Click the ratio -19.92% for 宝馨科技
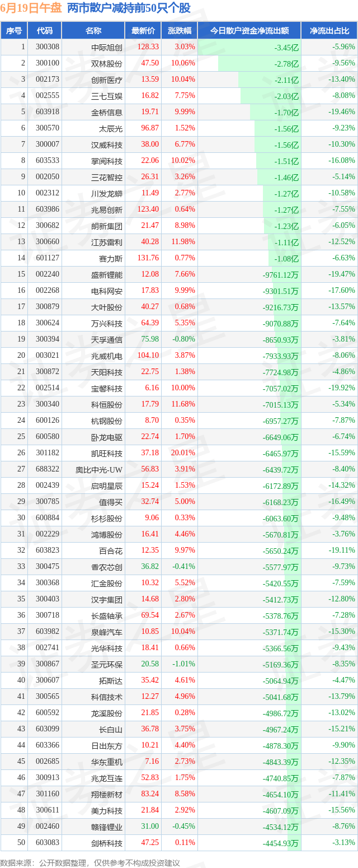This screenshot has height=868, width=358. coord(343,388)
